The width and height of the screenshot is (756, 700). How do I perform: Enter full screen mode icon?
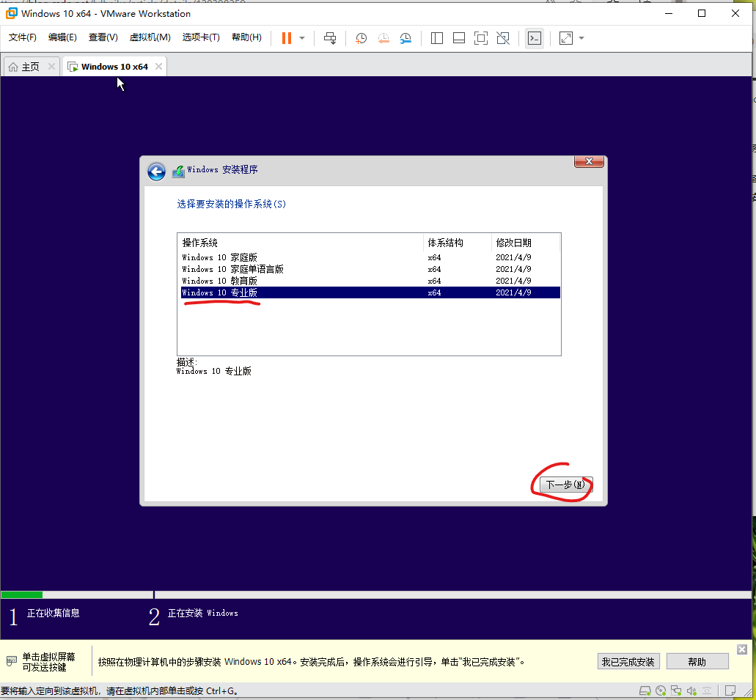(481, 38)
